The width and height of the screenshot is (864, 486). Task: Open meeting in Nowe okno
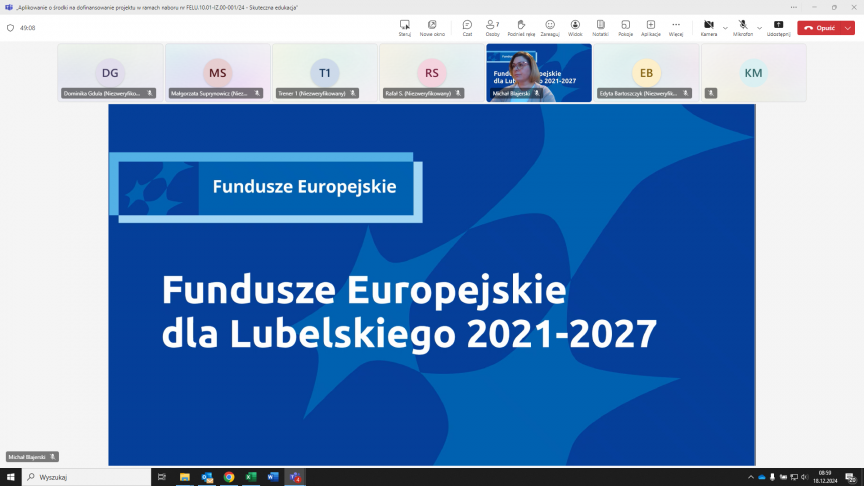432,28
